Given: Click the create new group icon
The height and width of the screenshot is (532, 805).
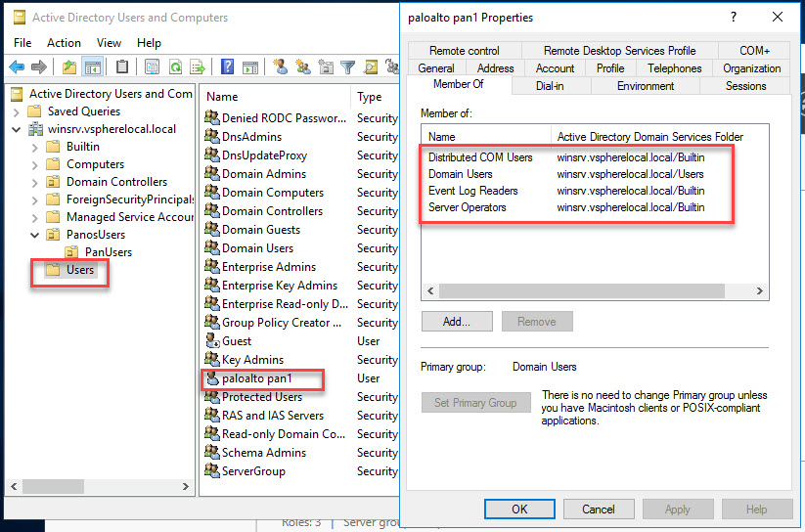Looking at the screenshot, I should pos(303,66).
